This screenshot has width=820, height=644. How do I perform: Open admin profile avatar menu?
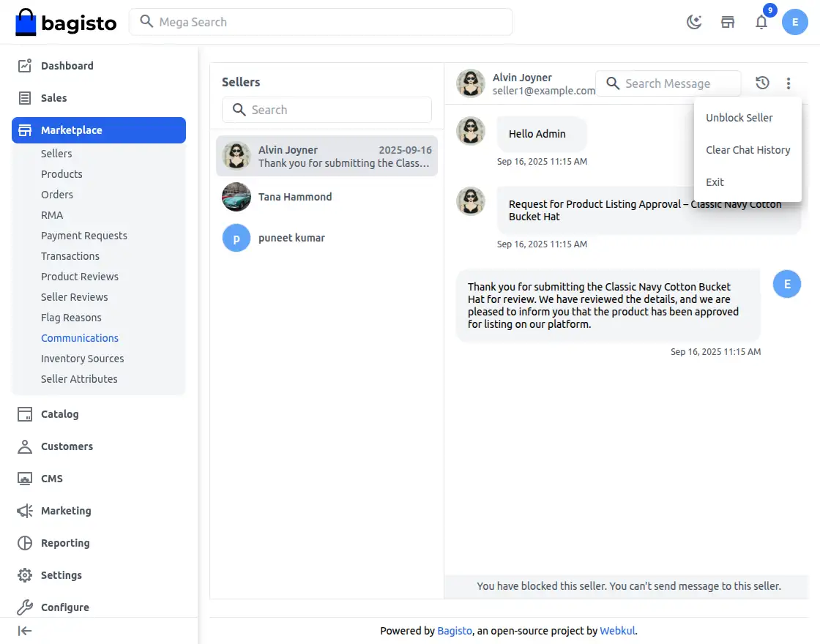[x=795, y=22]
